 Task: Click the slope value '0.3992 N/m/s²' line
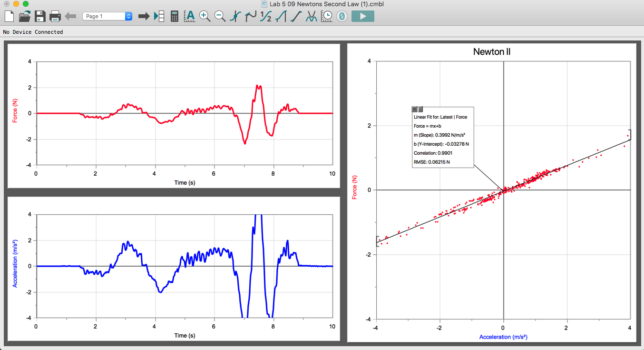click(x=439, y=135)
